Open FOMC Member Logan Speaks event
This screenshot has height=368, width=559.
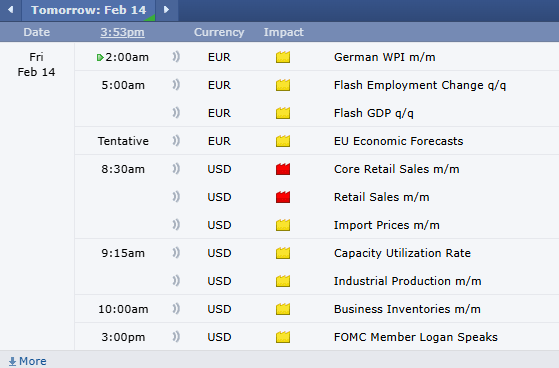click(416, 337)
